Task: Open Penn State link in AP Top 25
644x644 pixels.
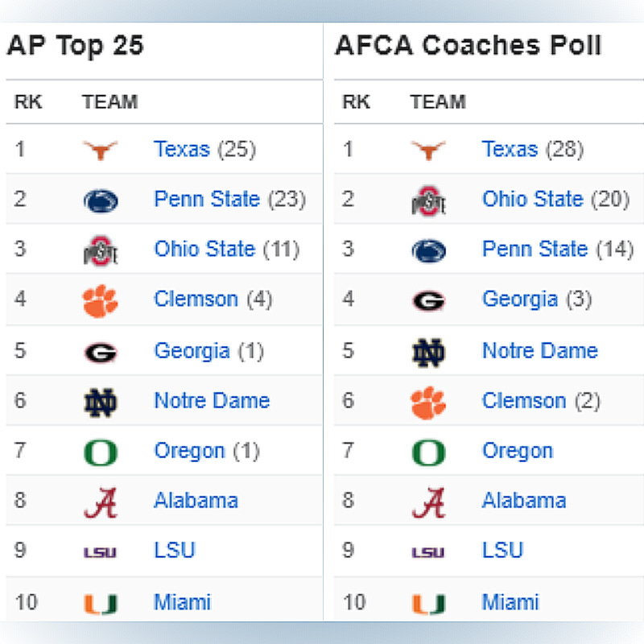Action: tap(207, 200)
